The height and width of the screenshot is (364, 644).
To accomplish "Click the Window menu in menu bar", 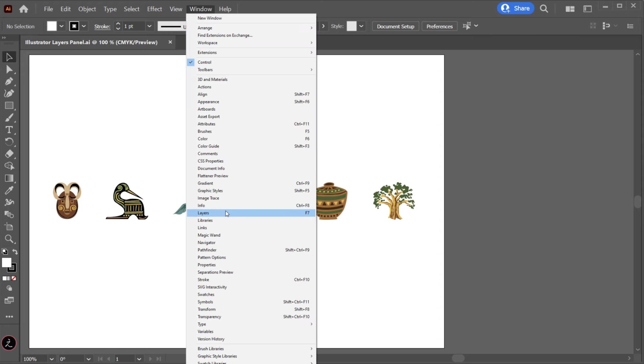I will [x=201, y=9].
